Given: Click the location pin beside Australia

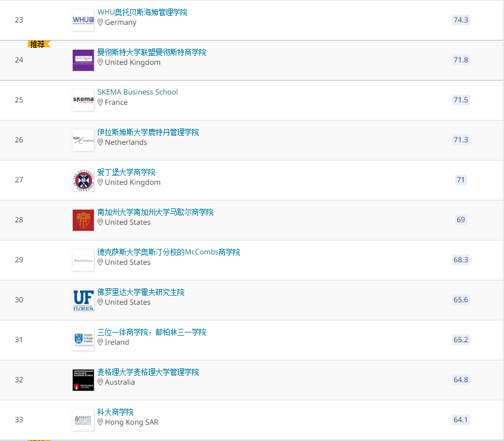Looking at the screenshot, I should click(101, 382).
